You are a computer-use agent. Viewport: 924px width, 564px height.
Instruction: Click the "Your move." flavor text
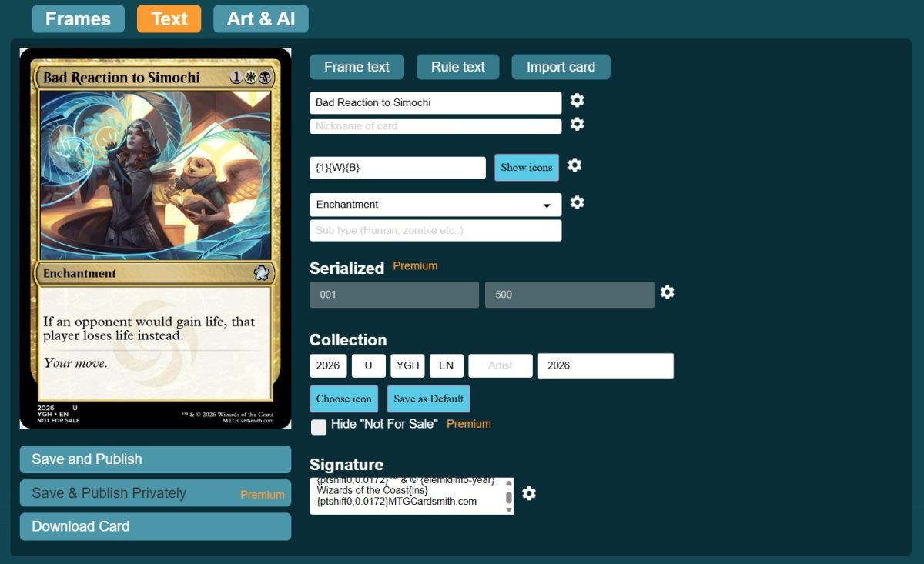75,363
